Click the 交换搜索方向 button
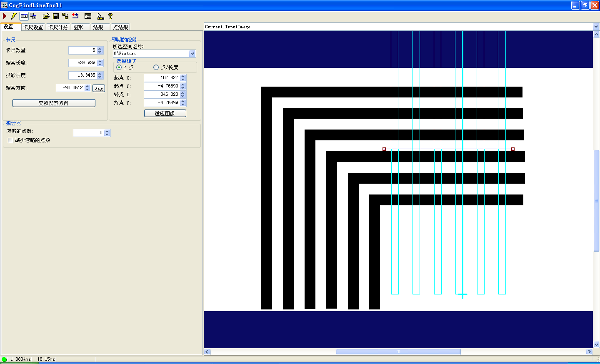This screenshot has width=600, height=364. coord(54,103)
